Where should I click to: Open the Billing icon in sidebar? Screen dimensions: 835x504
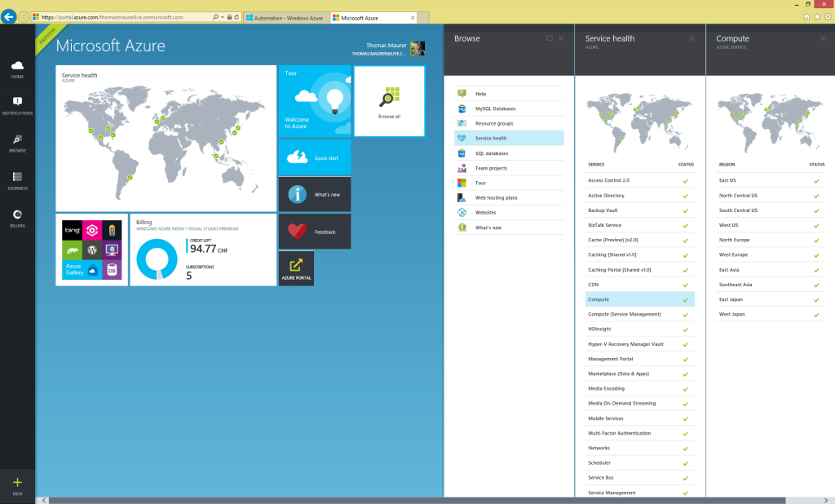click(x=18, y=214)
